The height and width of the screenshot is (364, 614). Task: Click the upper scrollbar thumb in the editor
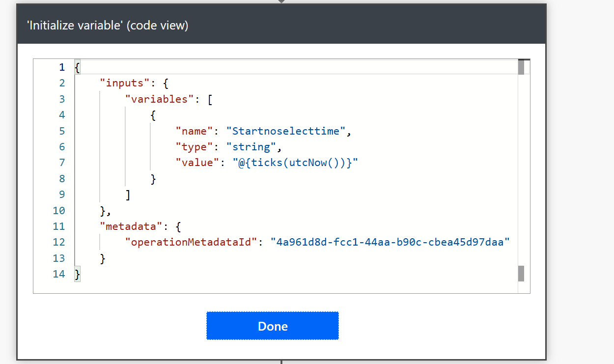point(521,67)
